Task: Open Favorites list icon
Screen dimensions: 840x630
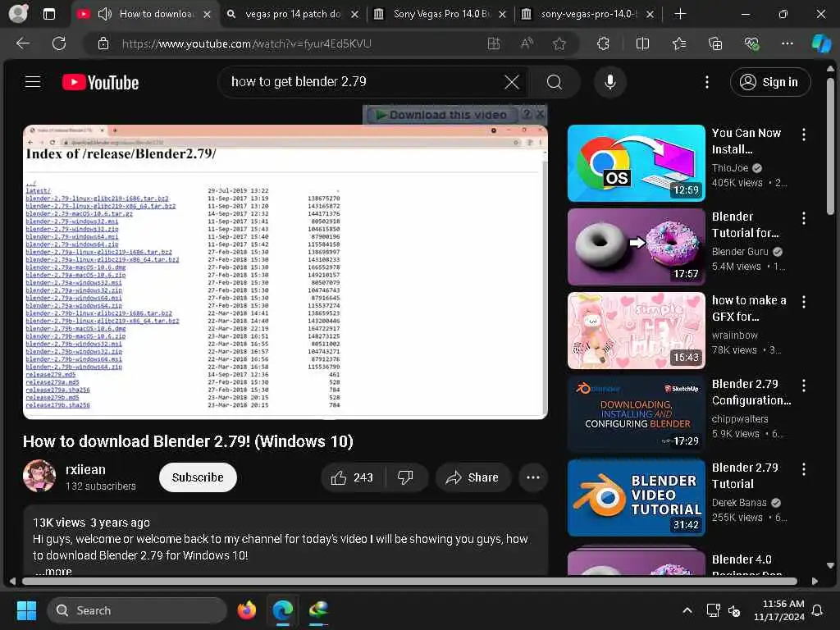Action: pyautogui.click(x=678, y=43)
